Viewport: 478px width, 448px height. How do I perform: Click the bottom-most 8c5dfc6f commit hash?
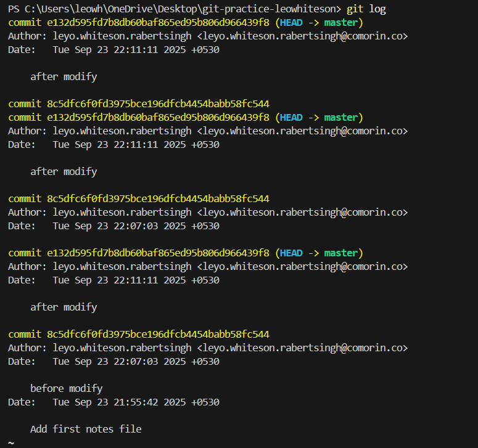158,334
